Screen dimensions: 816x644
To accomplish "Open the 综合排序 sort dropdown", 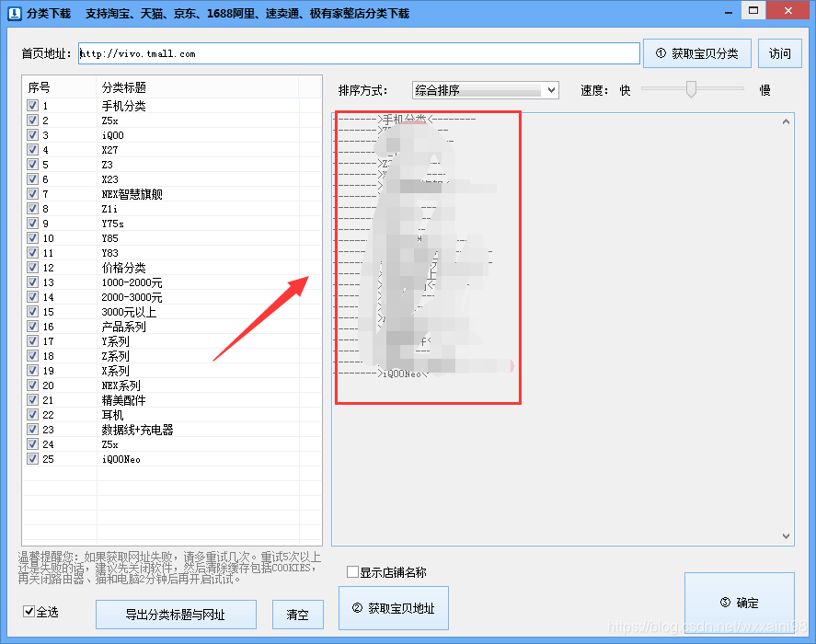I will pos(485,90).
